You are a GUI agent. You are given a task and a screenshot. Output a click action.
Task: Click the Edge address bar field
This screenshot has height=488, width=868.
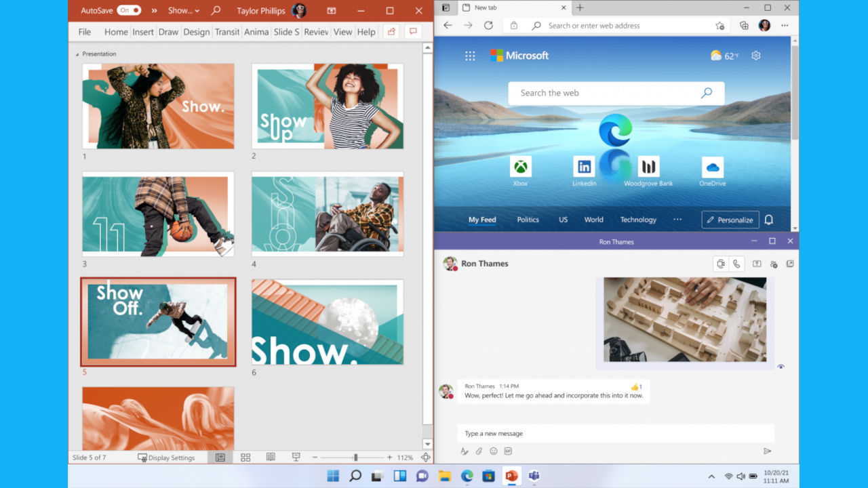click(x=617, y=25)
